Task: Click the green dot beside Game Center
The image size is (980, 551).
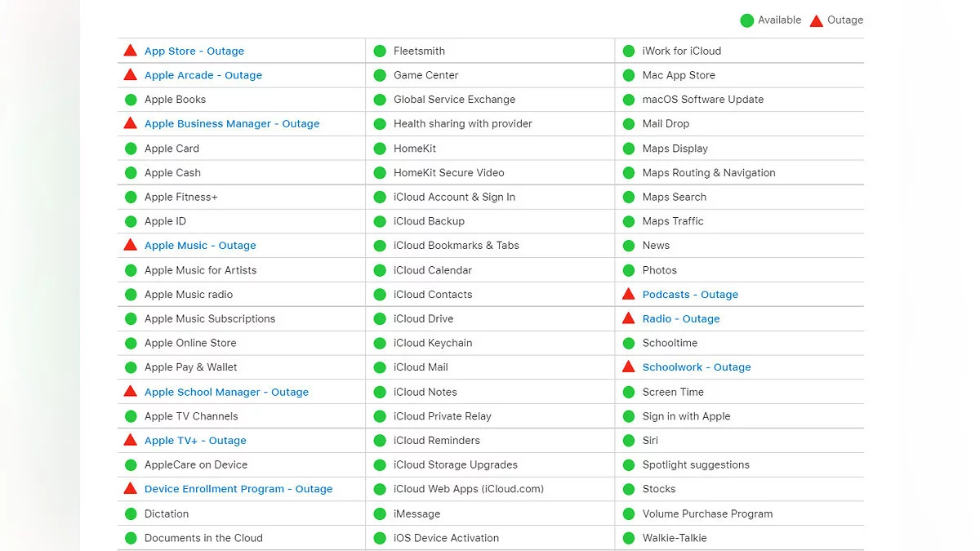Action: coord(380,75)
